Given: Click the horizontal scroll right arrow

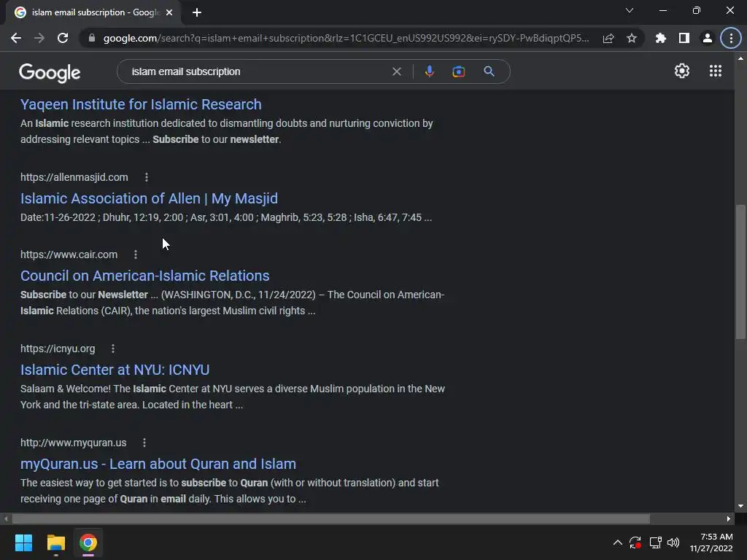Looking at the screenshot, I should (729, 518).
